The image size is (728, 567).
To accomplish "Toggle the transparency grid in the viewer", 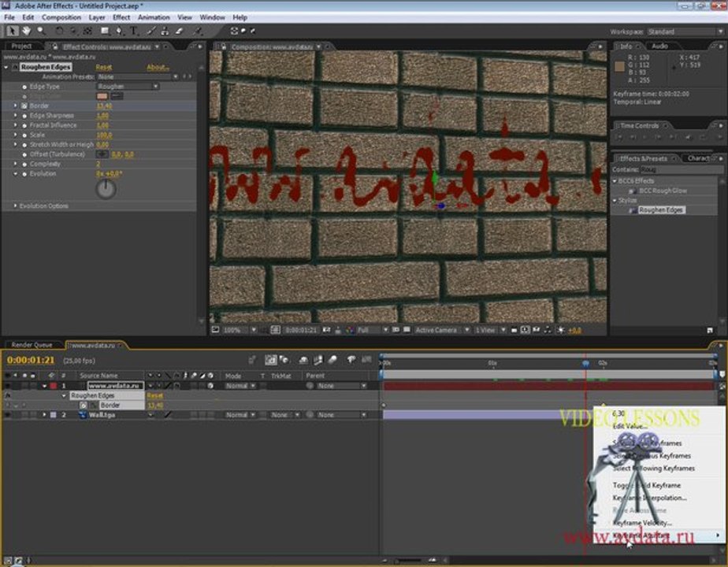I will coord(407,330).
